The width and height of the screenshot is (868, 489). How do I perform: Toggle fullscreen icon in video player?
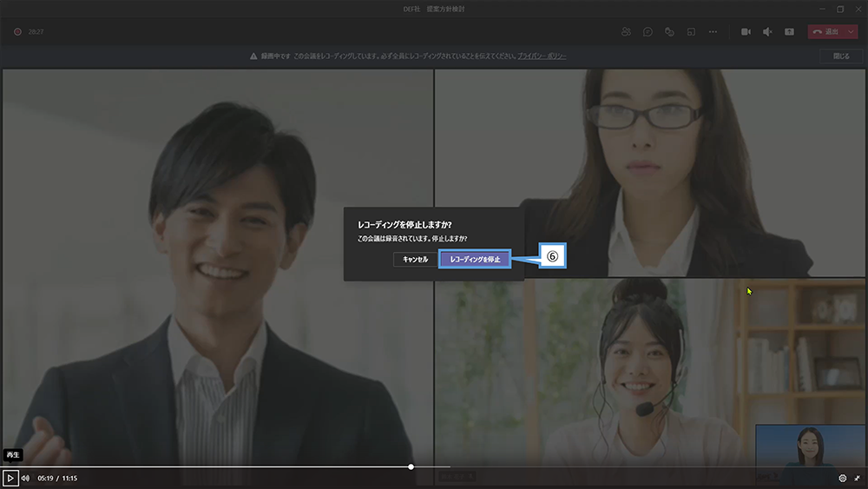click(857, 478)
